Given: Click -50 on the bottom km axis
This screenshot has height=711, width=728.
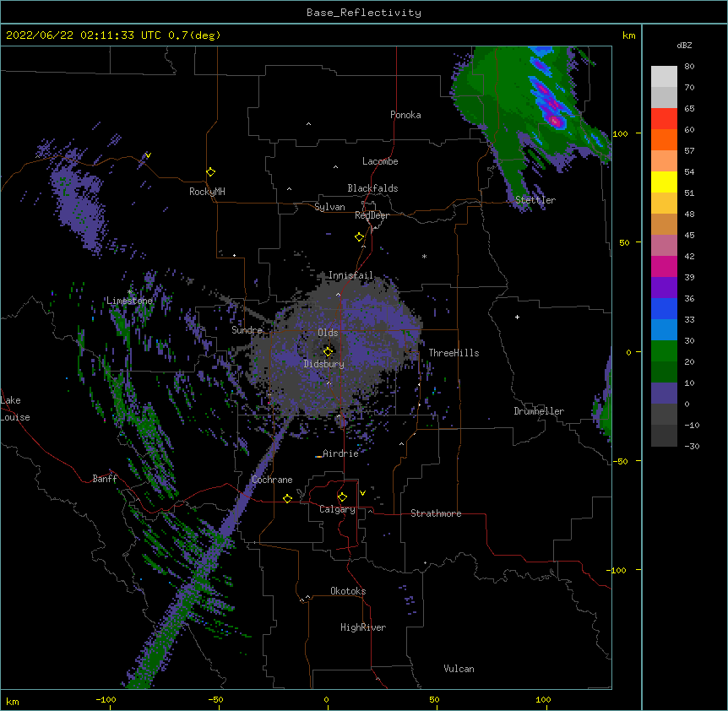Looking at the screenshot, I should (x=215, y=699).
